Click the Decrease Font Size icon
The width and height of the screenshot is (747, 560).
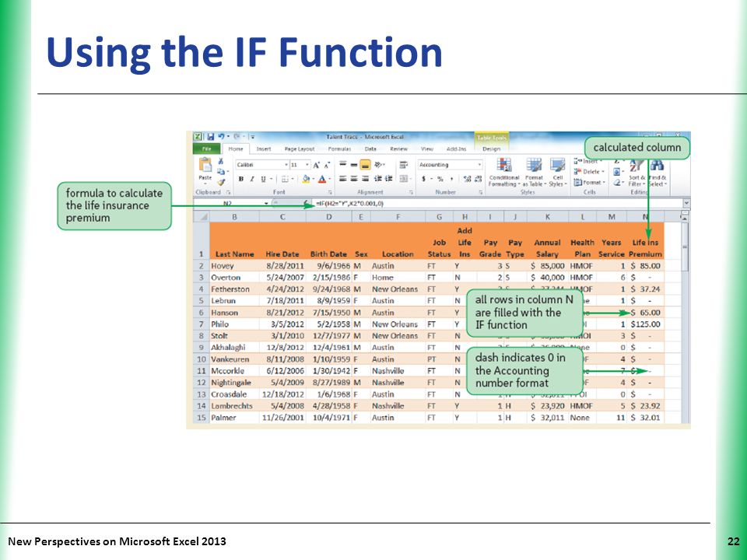[x=327, y=165]
